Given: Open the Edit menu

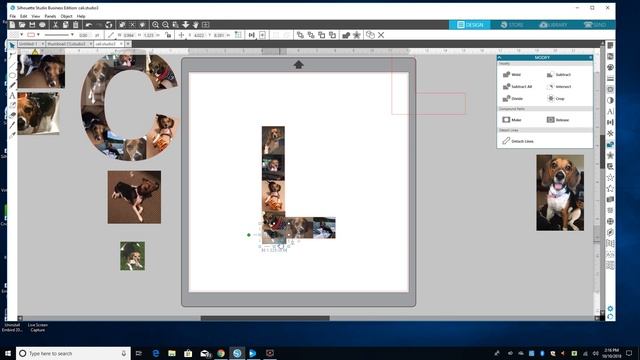Looking at the screenshot, I should click(24, 16).
